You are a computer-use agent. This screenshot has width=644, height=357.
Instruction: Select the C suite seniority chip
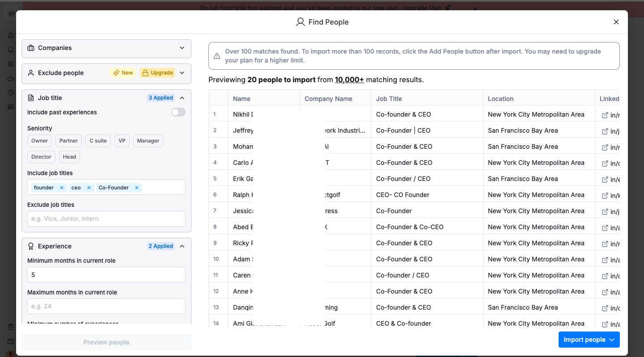[98, 141]
